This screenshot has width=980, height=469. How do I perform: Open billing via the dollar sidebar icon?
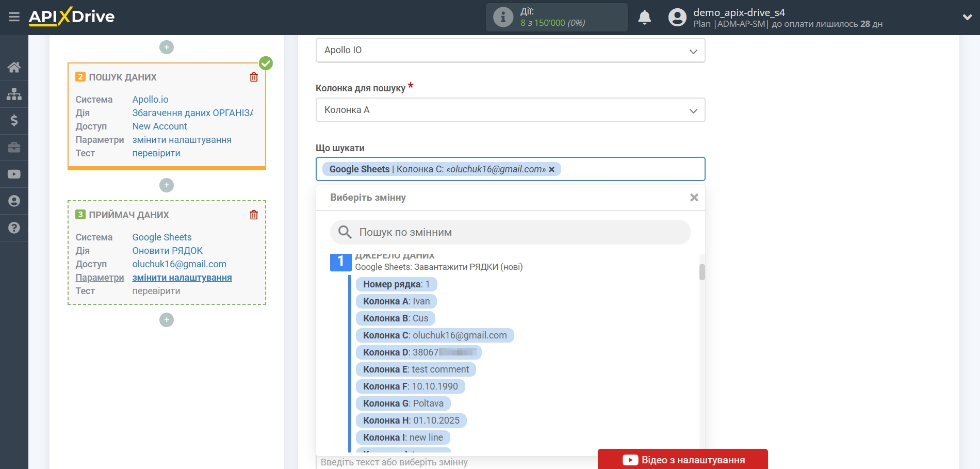point(14,121)
